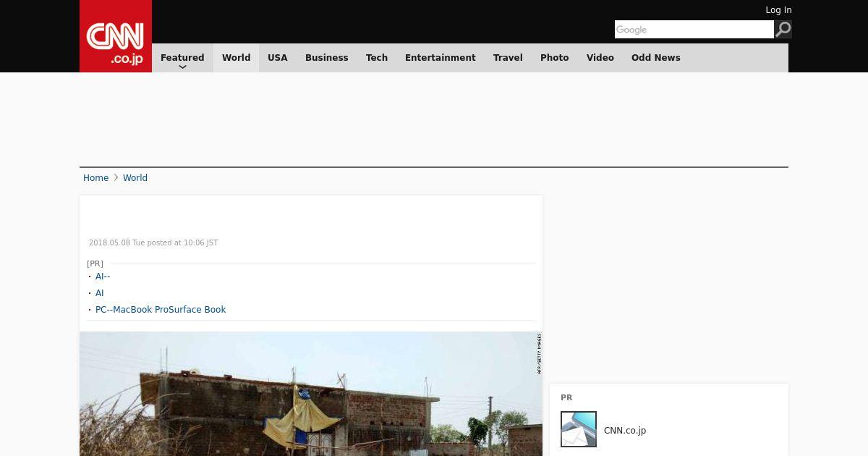Open the Business section tab
Screen dimensions: 868x456
(326, 58)
